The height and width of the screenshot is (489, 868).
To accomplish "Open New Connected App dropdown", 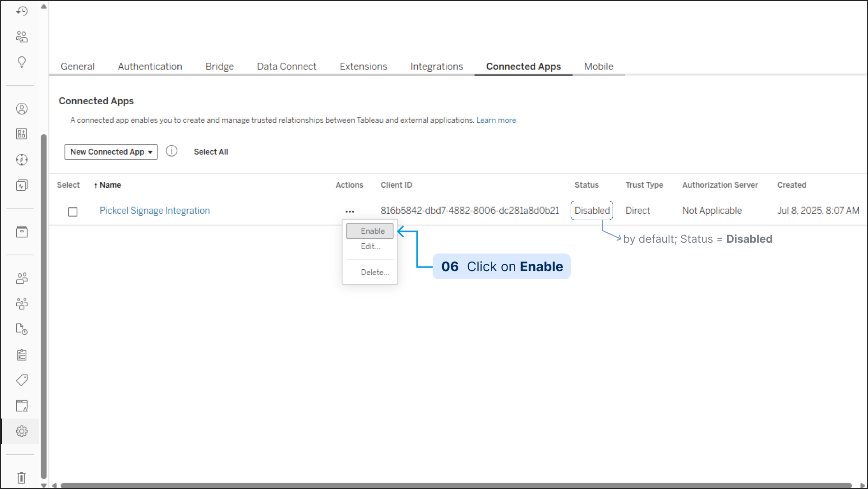I will coord(111,152).
